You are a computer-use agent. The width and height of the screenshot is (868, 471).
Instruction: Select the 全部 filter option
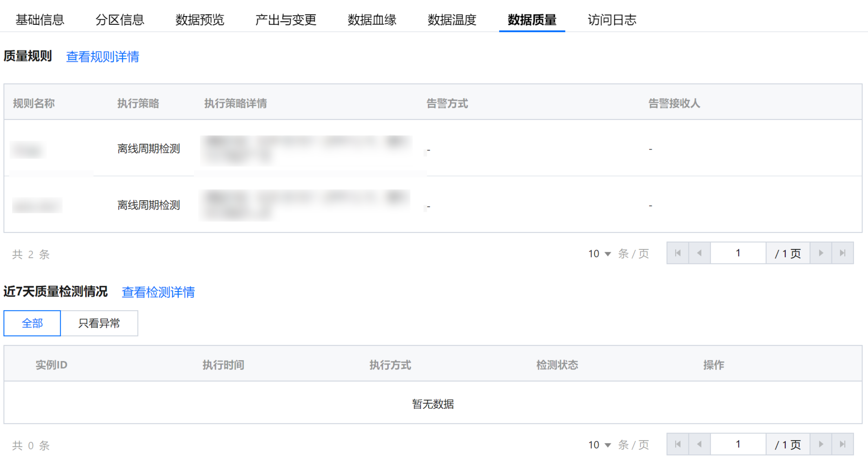(32, 323)
